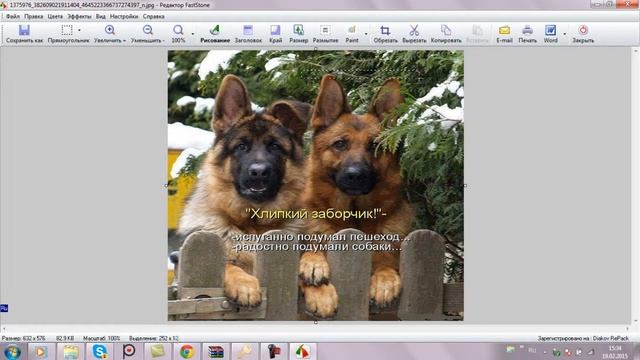The width and height of the screenshot is (640, 360).
Task: Open WinRAR from the taskbar
Action: (x=216, y=351)
